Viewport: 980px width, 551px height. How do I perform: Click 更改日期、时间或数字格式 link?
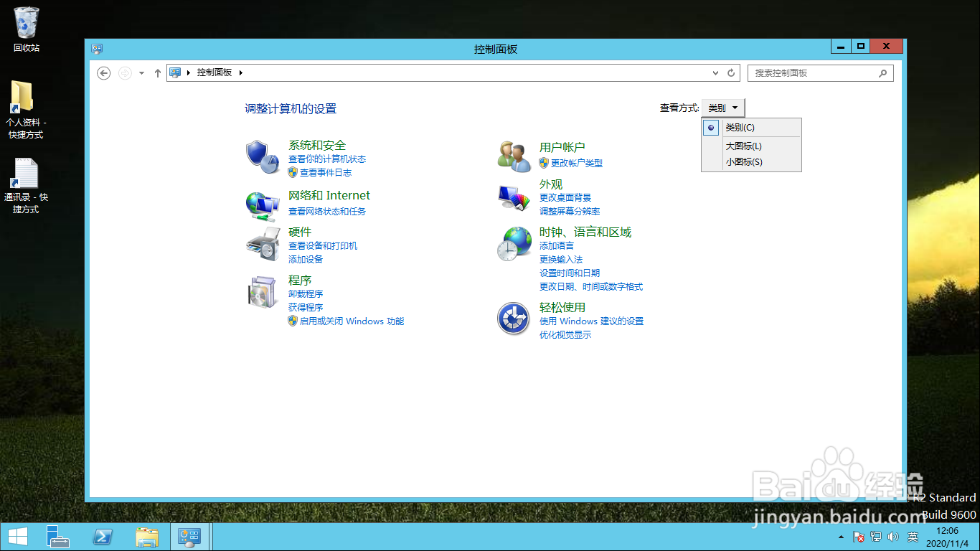[x=591, y=287]
